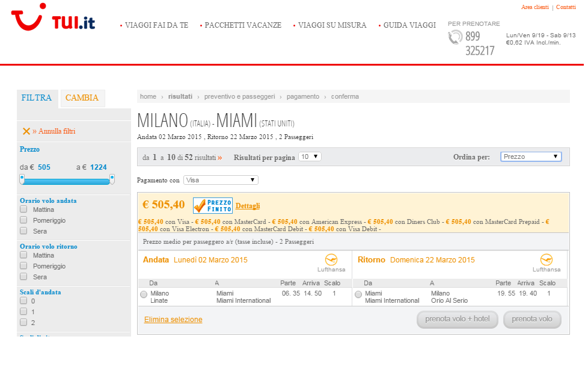
Task: Click the 06. 35 departure time
Action: [291, 294]
